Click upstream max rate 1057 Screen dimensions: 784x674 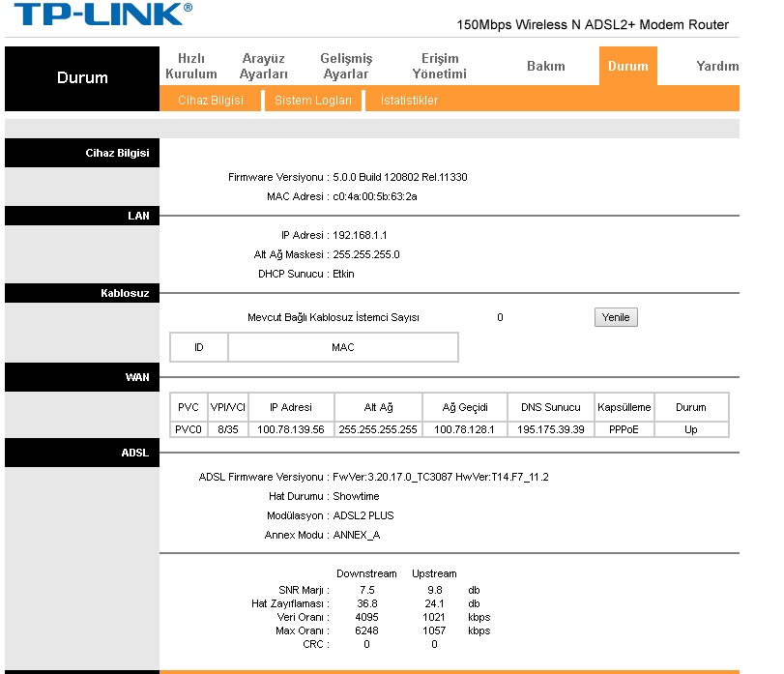click(x=434, y=630)
